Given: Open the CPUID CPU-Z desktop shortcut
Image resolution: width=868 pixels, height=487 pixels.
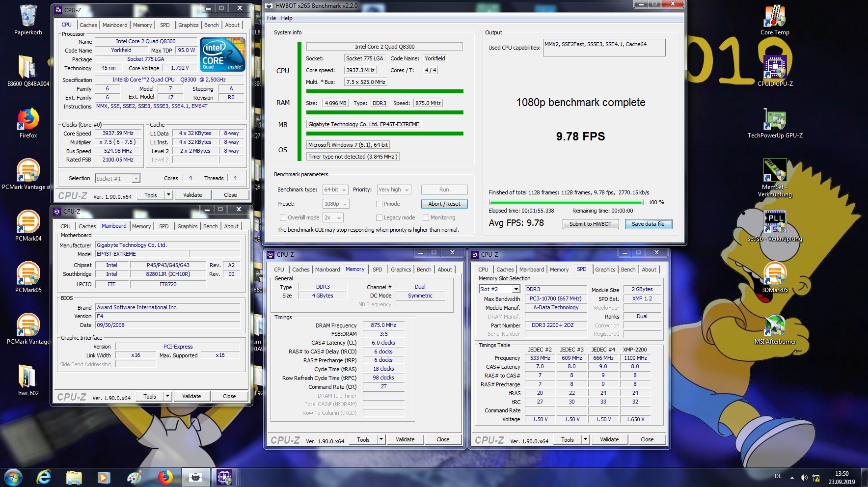Looking at the screenshot, I should tap(775, 67).
